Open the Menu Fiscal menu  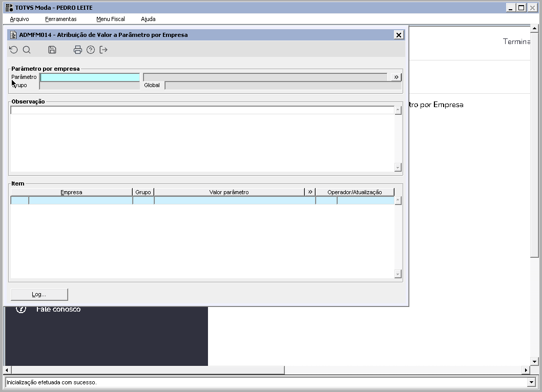tap(111, 19)
